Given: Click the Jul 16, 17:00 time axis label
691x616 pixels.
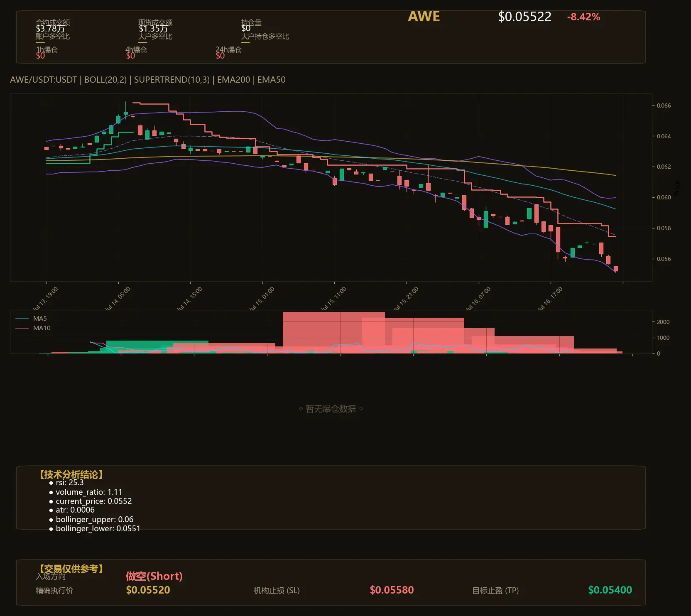Looking at the screenshot, I should [x=550, y=298].
